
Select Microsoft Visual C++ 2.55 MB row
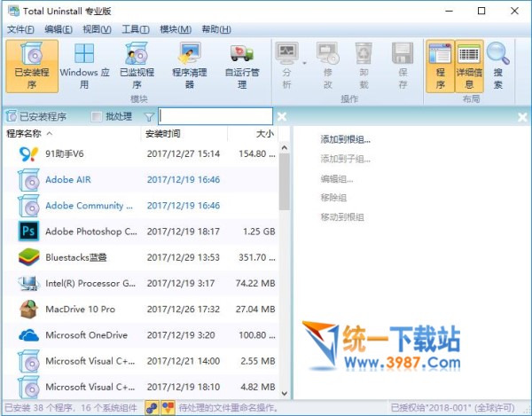141,361
